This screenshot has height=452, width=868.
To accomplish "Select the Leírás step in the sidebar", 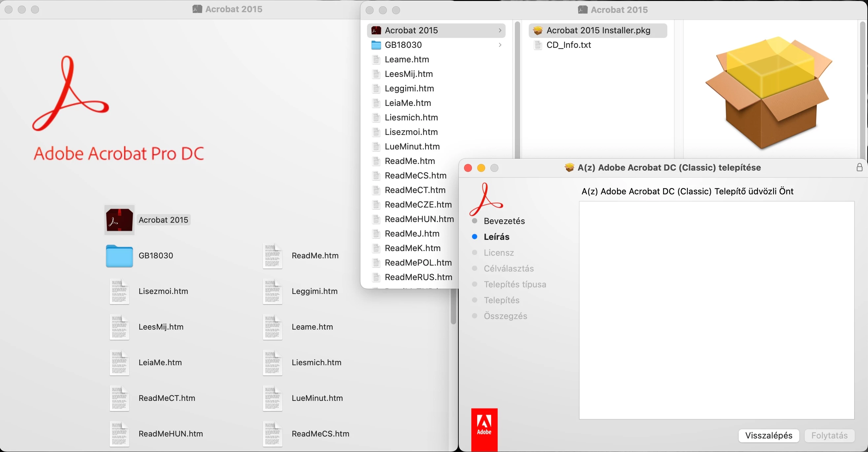I will [x=496, y=237].
